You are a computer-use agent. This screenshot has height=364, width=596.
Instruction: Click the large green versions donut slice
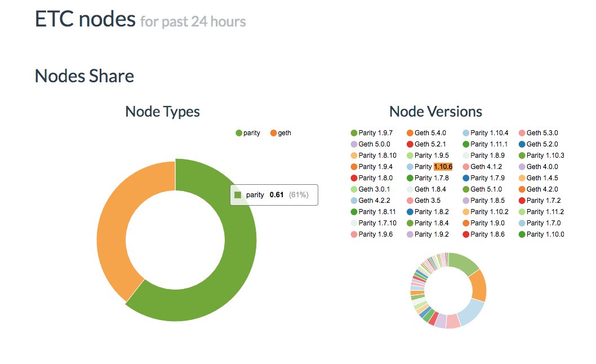pyautogui.click(x=463, y=263)
